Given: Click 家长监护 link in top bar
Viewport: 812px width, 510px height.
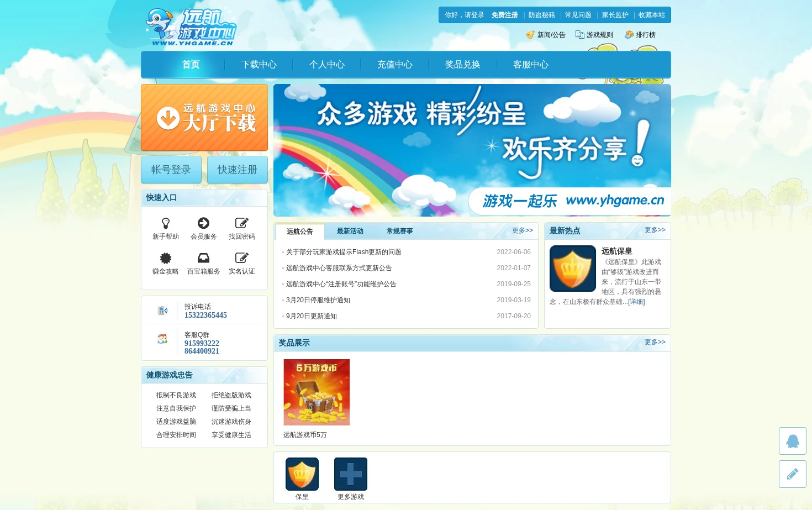Looking at the screenshot, I should point(615,15).
